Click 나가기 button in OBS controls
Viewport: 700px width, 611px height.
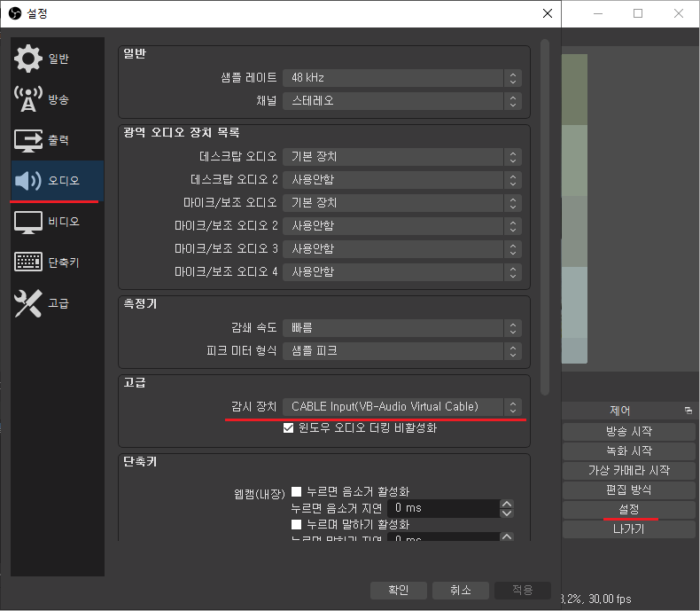(x=629, y=529)
